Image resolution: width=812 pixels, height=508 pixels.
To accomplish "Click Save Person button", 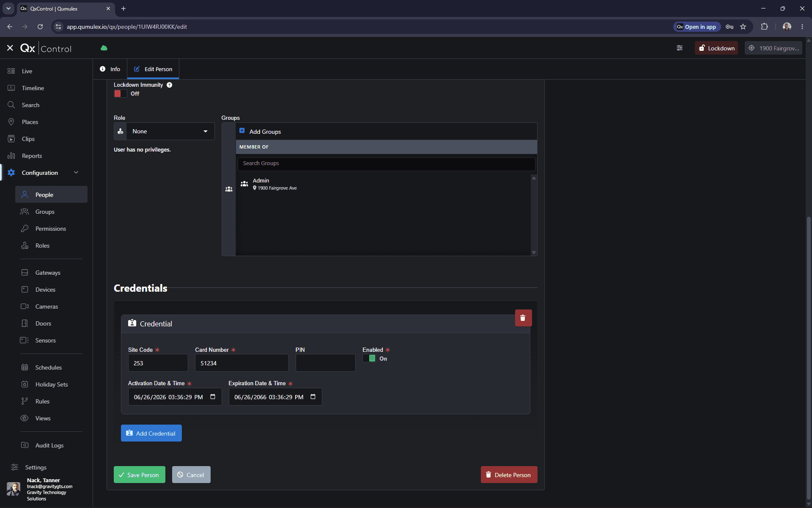I will (140, 475).
